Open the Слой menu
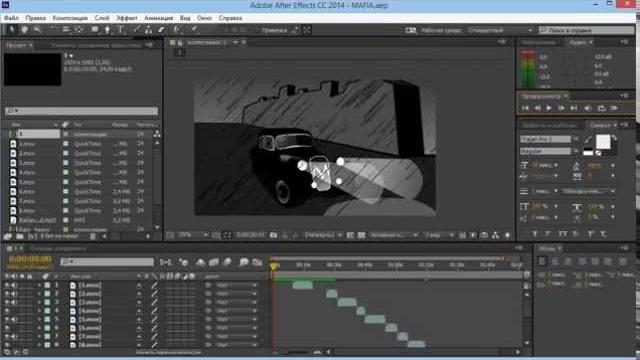This screenshot has height=360, width=640. [x=102, y=18]
